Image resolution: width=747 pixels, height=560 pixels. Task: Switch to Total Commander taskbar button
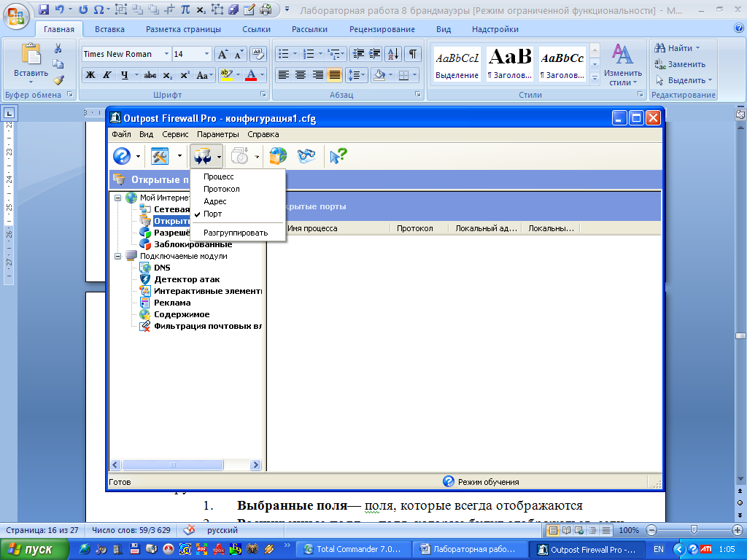(x=353, y=550)
